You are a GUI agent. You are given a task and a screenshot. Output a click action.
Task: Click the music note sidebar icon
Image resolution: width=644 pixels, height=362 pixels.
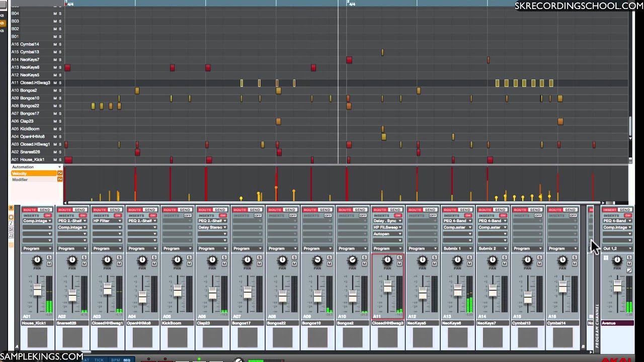pos(11,223)
